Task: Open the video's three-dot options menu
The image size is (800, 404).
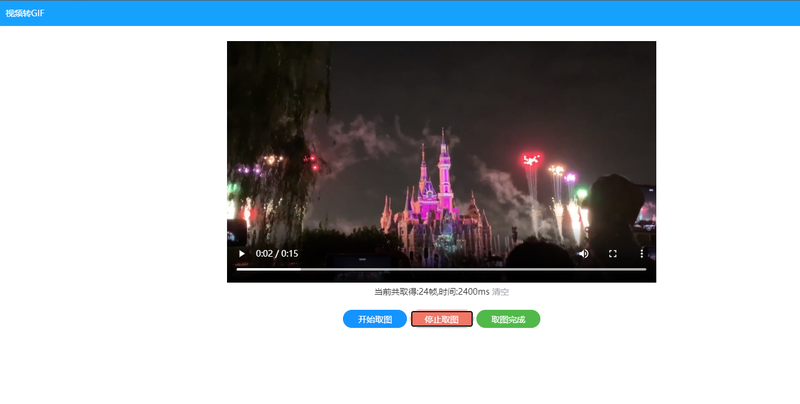Action: [x=642, y=254]
